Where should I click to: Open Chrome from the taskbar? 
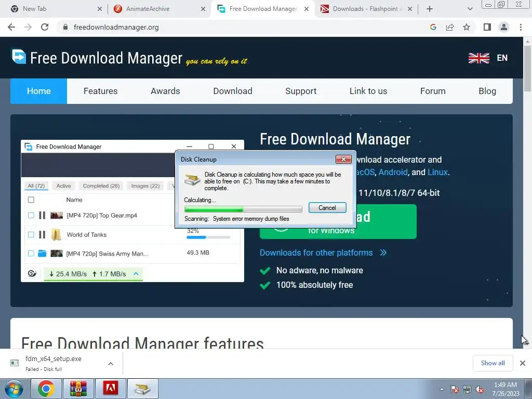point(46,389)
